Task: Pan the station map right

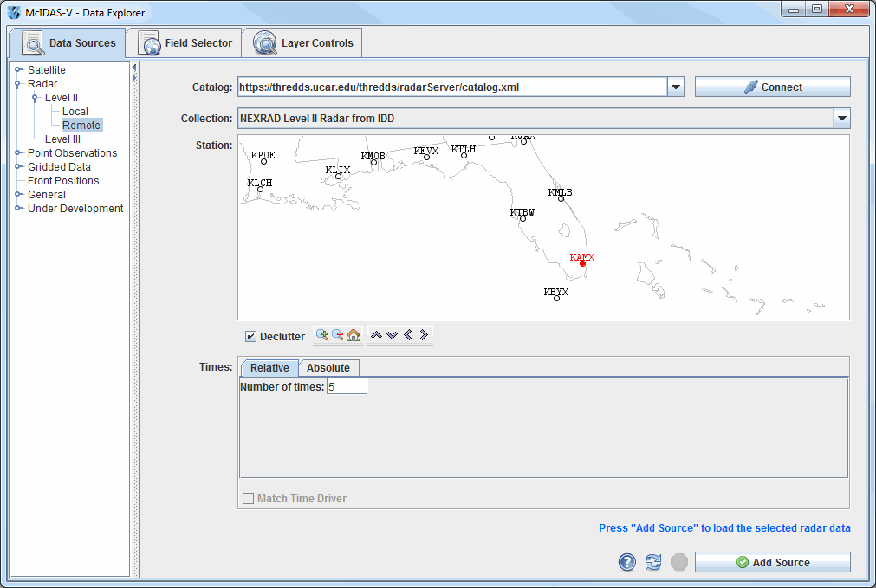Action: click(424, 335)
